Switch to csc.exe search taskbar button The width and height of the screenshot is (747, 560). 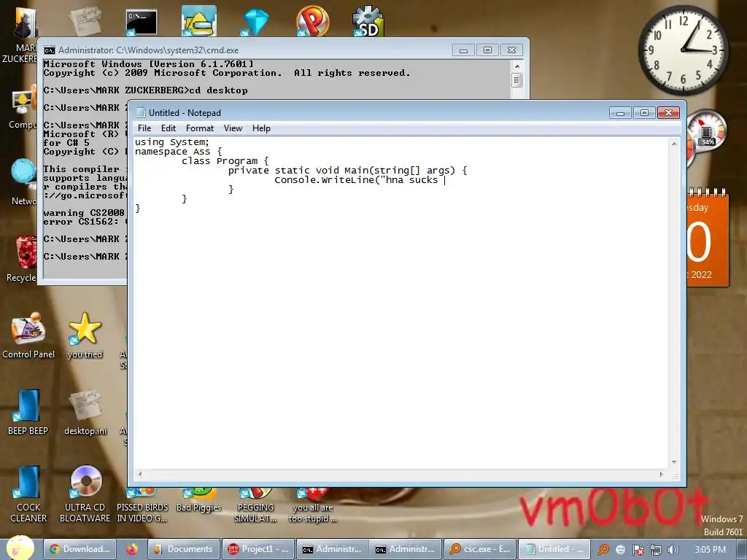tap(480, 549)
